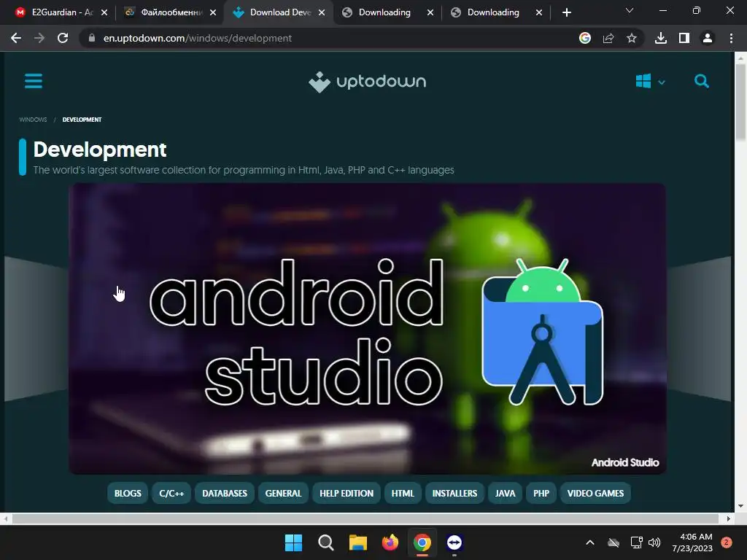Open the HELP EDITION category
Image resolution: width=747 pixels, height=560 pixels.
(x=347, y=494)
